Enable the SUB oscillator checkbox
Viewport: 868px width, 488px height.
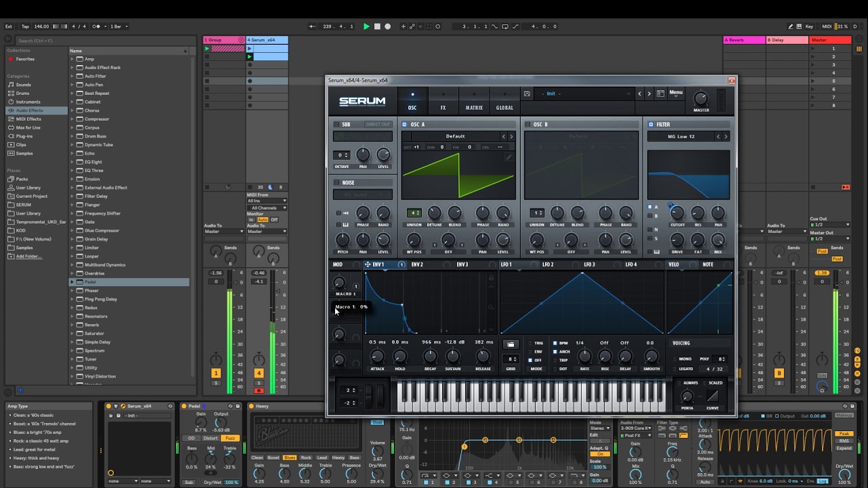(336, 125)
